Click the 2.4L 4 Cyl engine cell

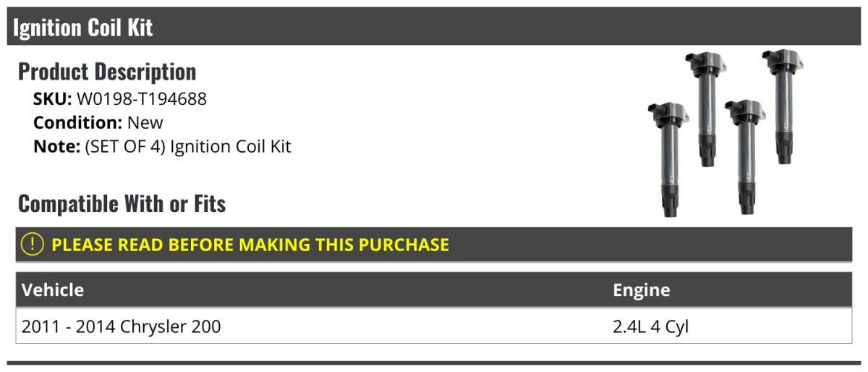pos(651,326)
